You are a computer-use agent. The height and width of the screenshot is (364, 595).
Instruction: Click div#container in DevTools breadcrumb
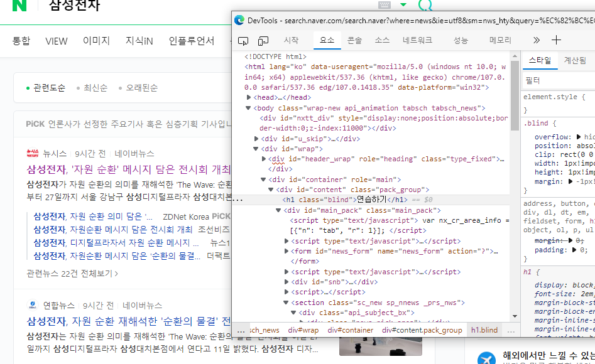click(350, 330)
